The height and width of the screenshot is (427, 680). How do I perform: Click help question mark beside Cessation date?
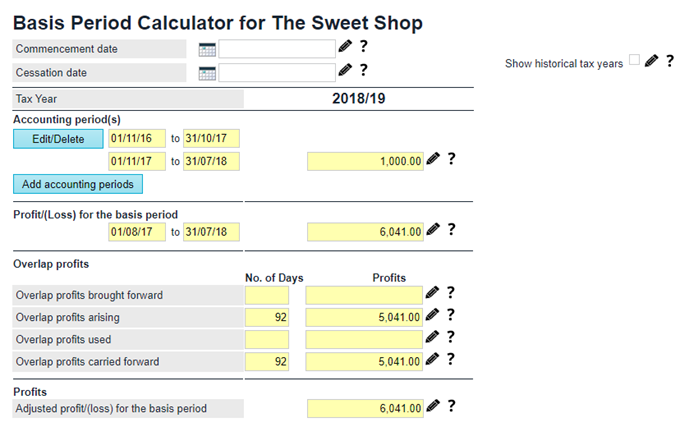[364, 70]
